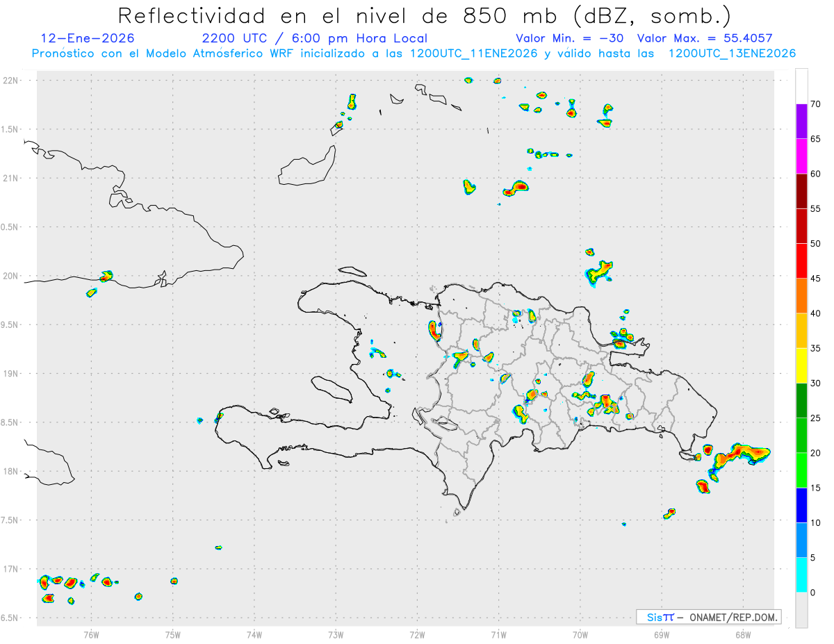
Task: Click the gray below-zero legend band
Action: point(801,610)
